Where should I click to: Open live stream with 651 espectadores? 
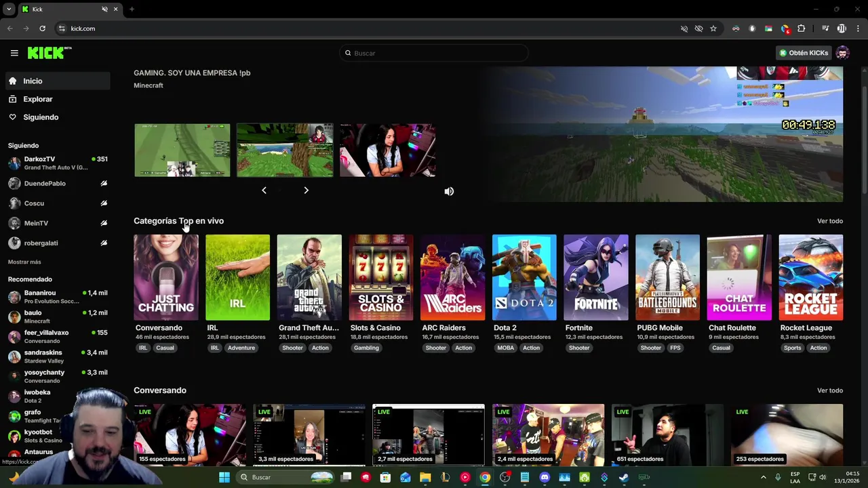(667, 434)
